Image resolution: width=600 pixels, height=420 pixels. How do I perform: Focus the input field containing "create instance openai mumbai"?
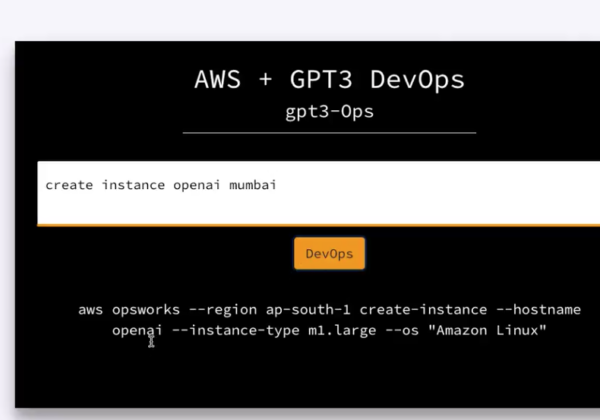318,193
